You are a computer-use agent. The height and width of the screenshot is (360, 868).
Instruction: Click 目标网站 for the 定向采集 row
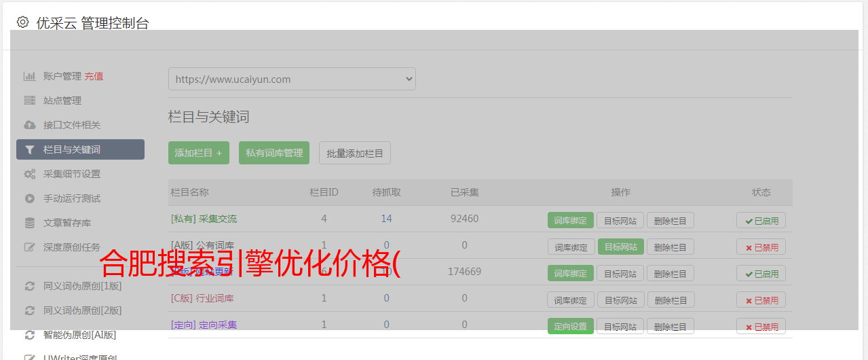(621, 326)
